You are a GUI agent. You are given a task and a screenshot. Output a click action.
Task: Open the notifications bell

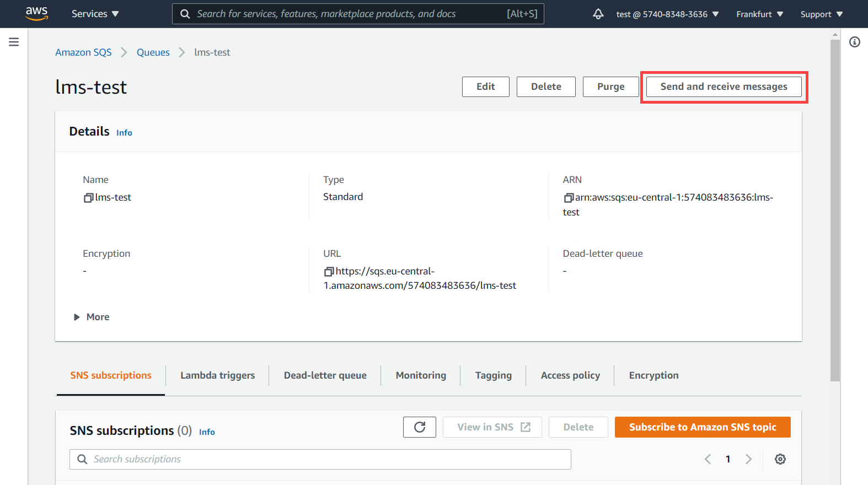[x=598, y=14]
